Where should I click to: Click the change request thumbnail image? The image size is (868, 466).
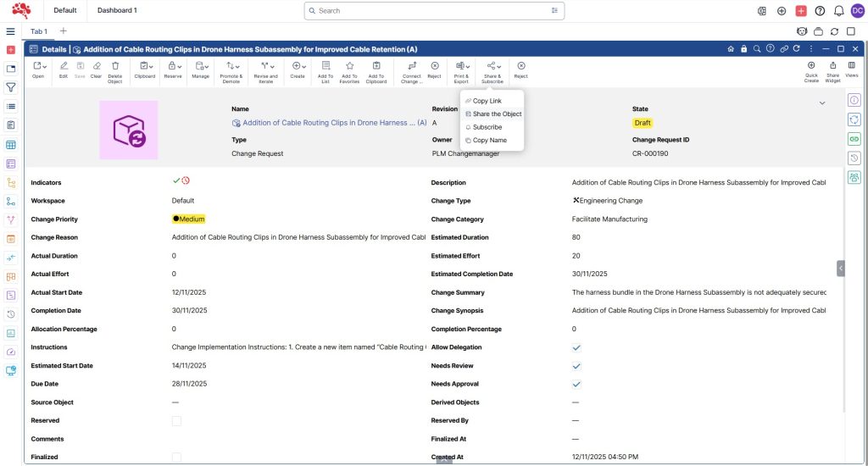click(129, 130)
